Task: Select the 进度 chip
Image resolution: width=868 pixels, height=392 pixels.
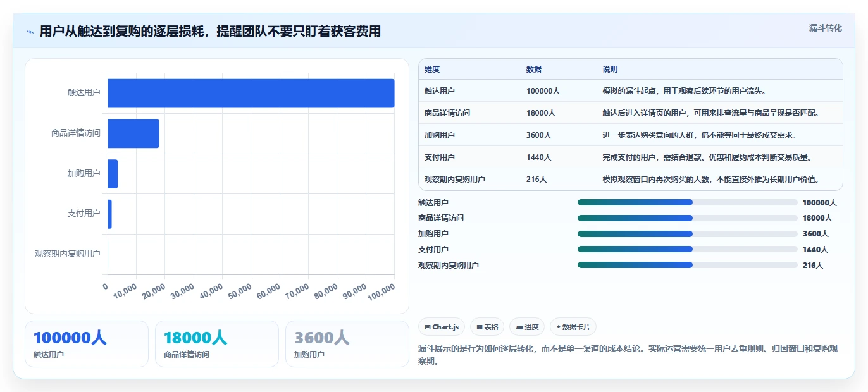Action: point(527,327)
